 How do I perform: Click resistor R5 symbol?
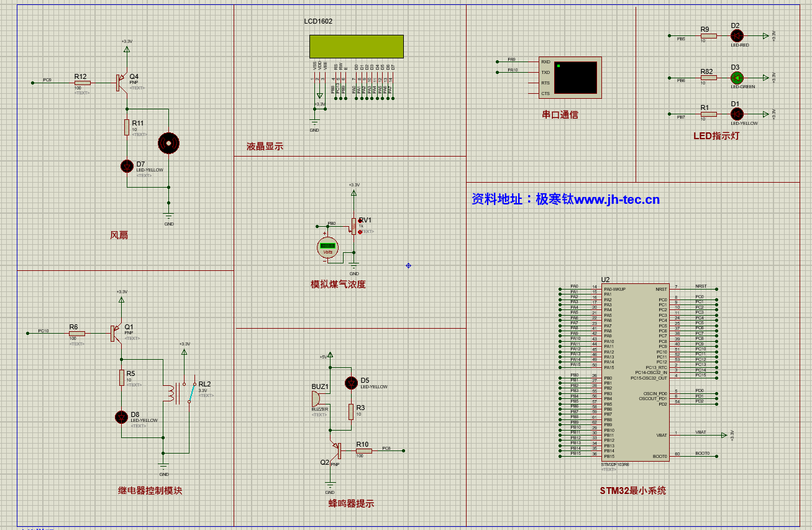click(x=122, y=378)
